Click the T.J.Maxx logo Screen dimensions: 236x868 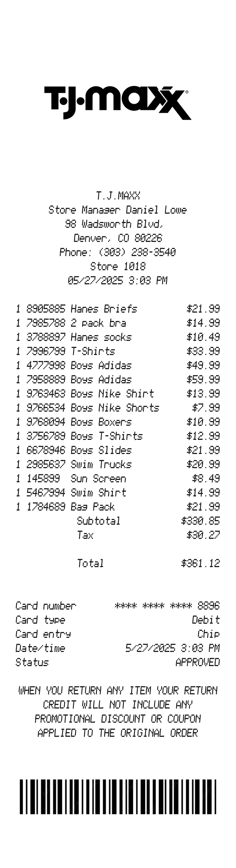[118, 102]
